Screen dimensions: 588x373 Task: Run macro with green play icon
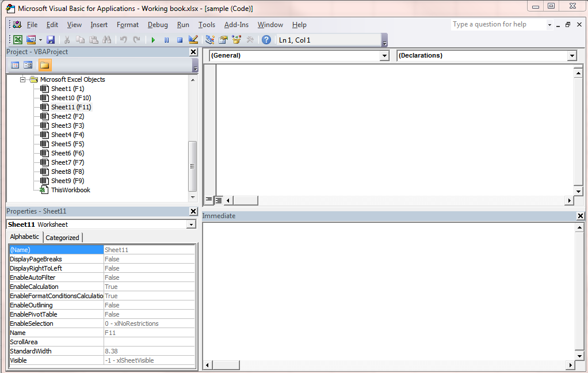(x=153, y=40)
